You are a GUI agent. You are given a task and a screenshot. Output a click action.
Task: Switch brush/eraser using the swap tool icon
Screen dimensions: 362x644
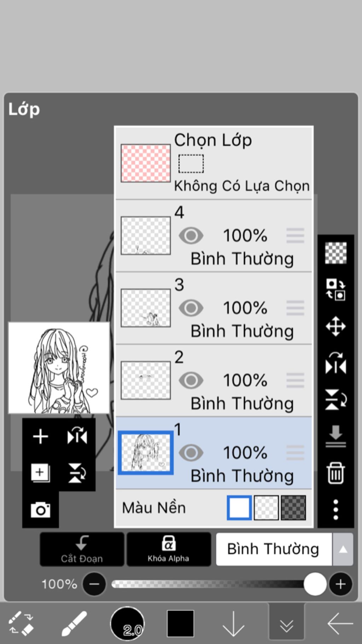[21, 623]
